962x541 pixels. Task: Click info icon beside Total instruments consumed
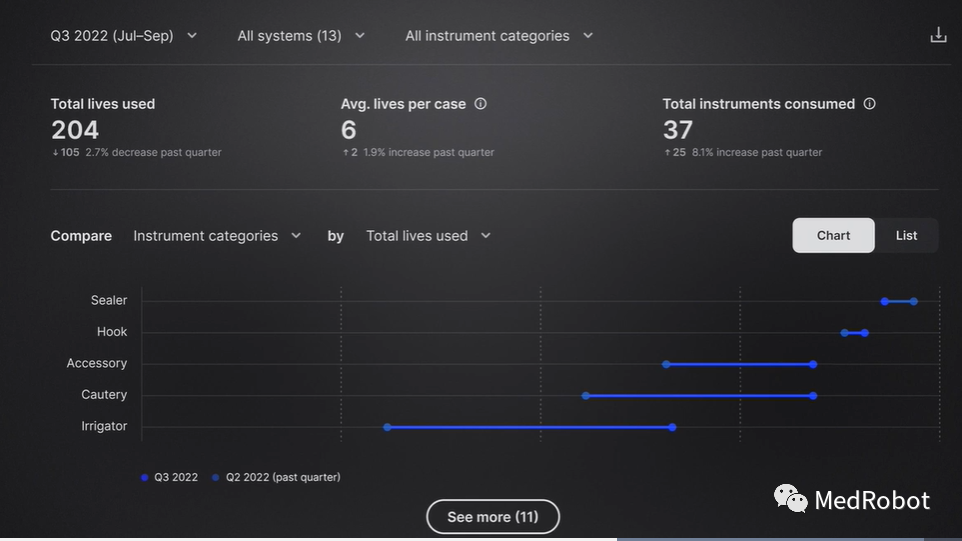click(869, 104)
